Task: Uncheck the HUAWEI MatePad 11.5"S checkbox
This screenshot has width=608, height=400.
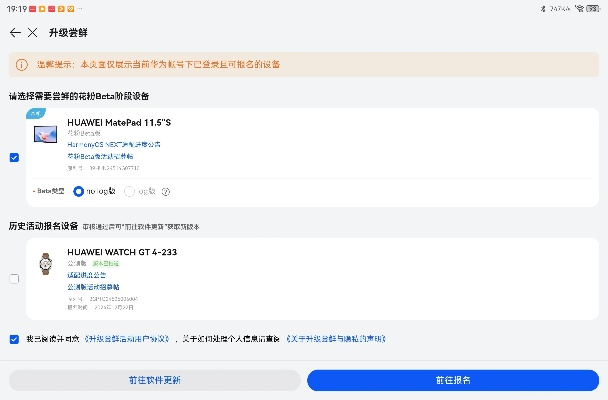Action: [14, 157]
